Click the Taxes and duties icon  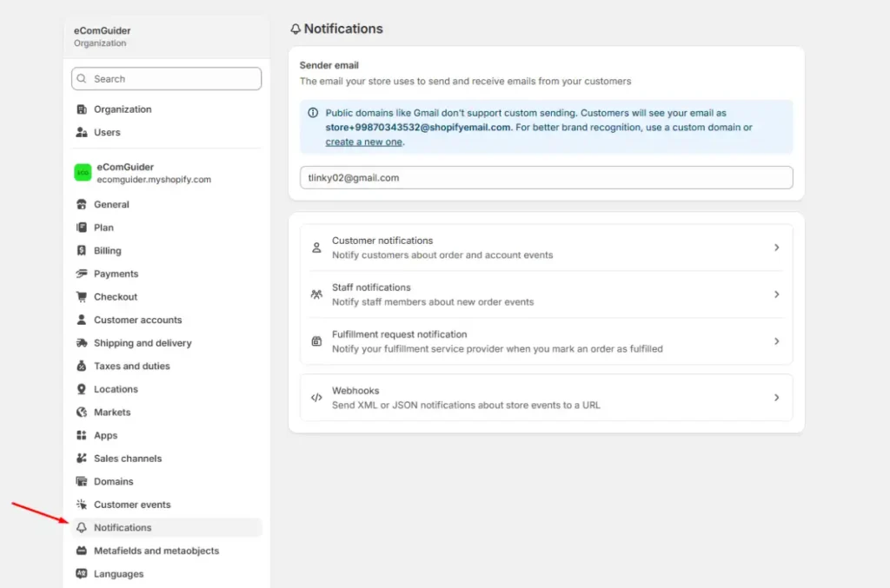pyautogui.click(x=82, y=366)
